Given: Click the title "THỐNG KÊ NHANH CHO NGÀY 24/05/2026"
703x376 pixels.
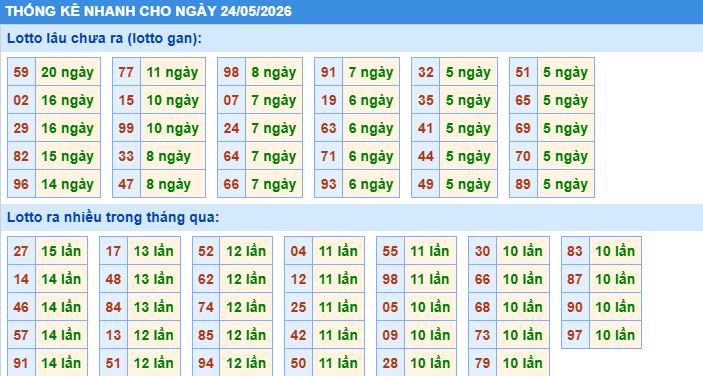Looking at the screenshot, I should [148, 11].
